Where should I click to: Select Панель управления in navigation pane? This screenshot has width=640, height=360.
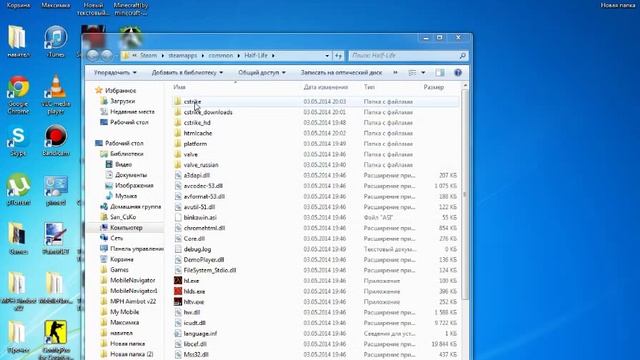click(137, 249)
